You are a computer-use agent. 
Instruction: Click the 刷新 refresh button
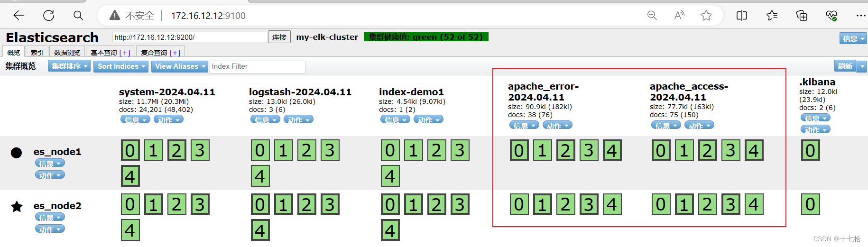coord(845,66)
